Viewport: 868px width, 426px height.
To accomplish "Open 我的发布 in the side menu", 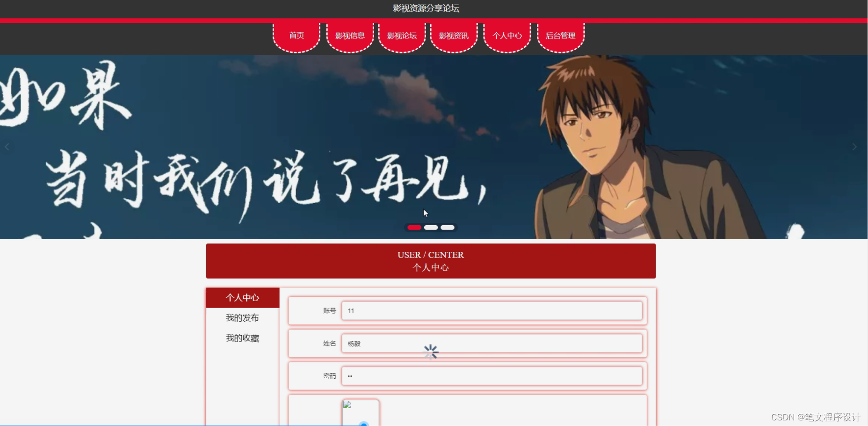I will (x=243, y=318).
